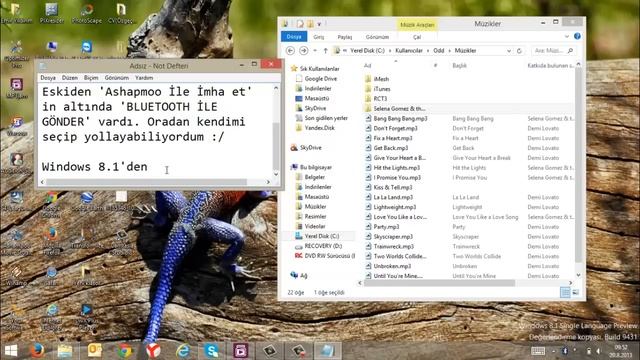
Task: Expand the ribbon chevron in explorer
Action: (567, 36)
